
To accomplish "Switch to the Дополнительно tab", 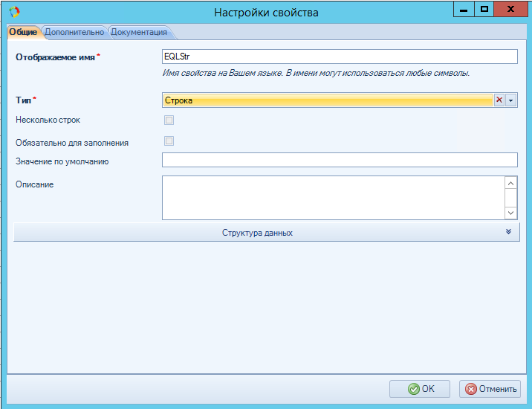I will point(74,32).
